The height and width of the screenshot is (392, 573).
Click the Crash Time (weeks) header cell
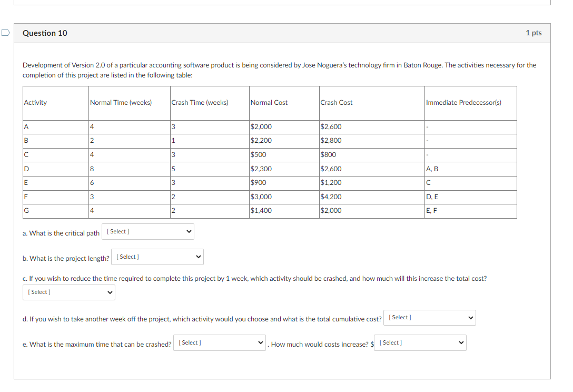(x=200, y=102)
